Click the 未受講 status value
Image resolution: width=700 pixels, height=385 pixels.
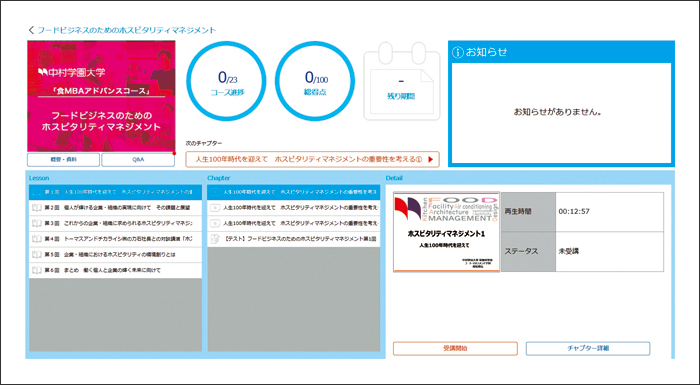click(x=568, y=251)
